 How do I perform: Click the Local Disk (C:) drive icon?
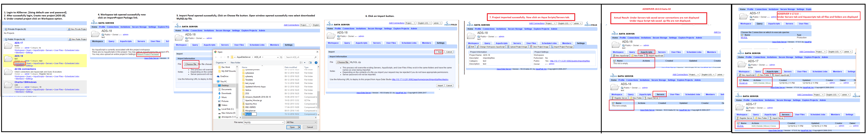click(219, 109)
